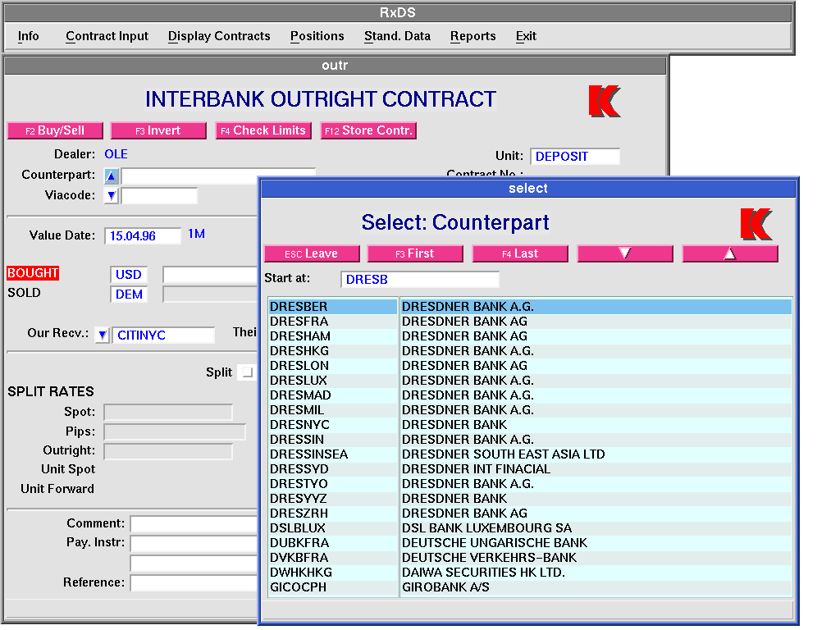Select the DRESLUX row
The image size is (840, 630).
pos(530,381)
